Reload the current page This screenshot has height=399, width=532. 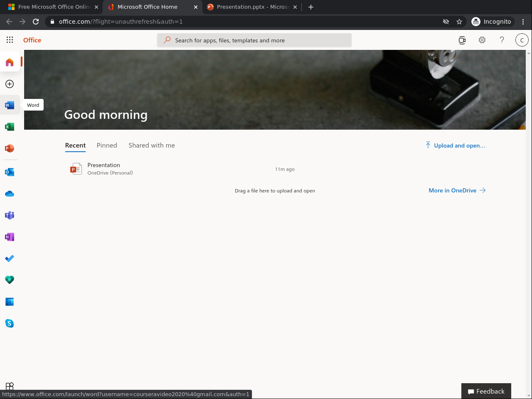point(36,22)
